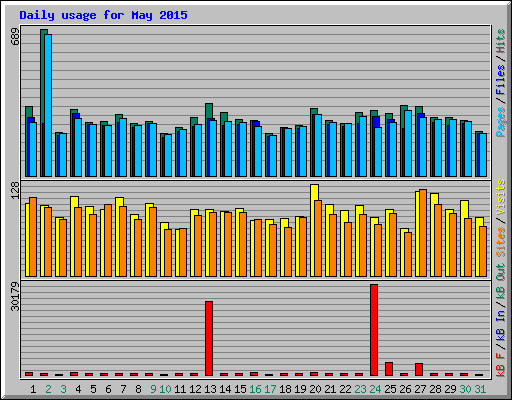Select the 'Pages' legend label
This screenshot has height=400, width=512.
500,122
